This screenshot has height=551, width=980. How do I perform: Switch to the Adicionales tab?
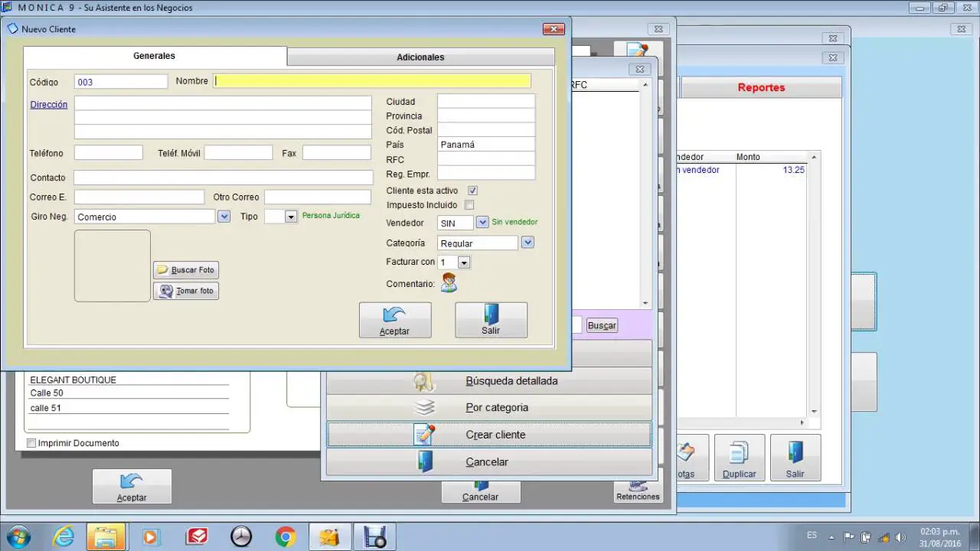coord(420,57)
